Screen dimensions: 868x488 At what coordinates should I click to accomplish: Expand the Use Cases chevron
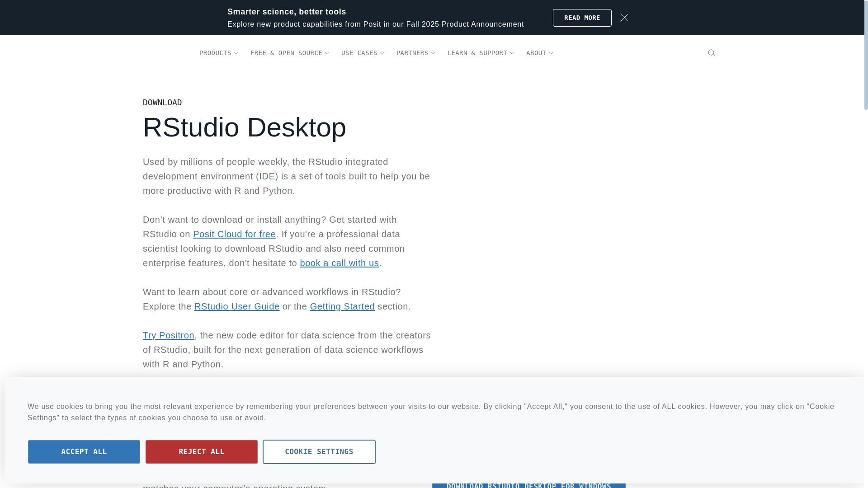pos(382,53)
